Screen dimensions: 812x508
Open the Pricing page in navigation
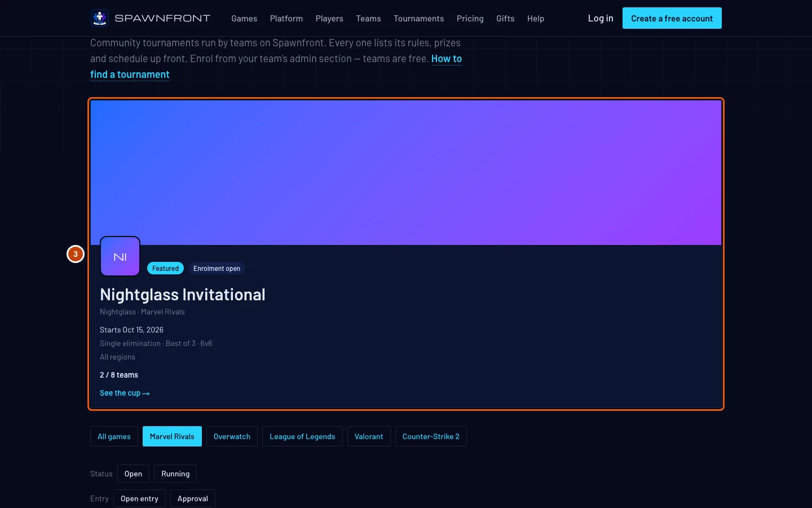click(470, 19)
